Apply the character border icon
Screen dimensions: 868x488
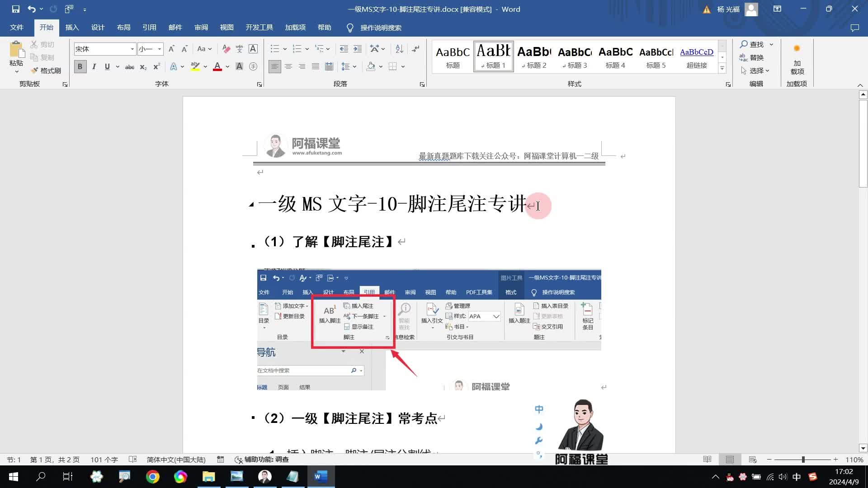(253, 49)
